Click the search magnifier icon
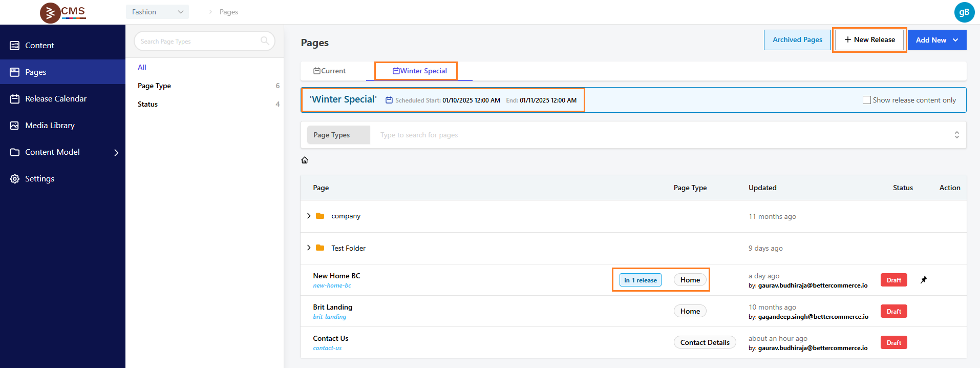 [x=265, y=41]
